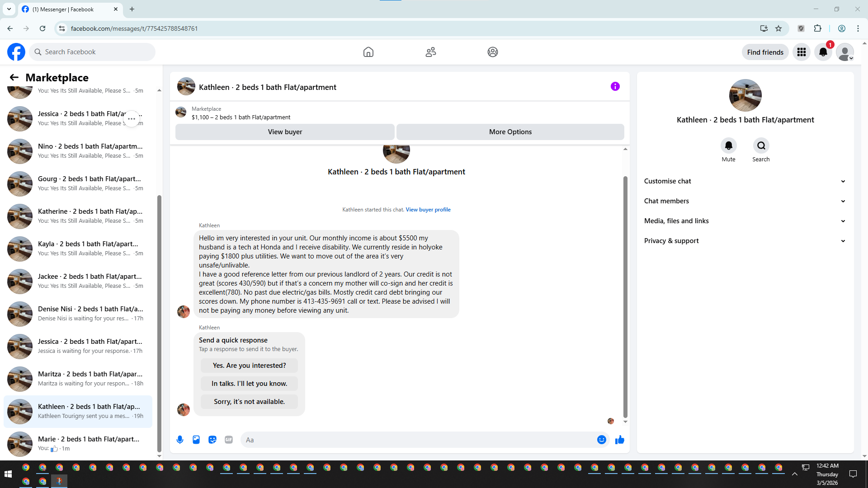Open the Chrome three-dot menu
The height and width of the screenshot is (488, 868).
(x=858, y=28)
